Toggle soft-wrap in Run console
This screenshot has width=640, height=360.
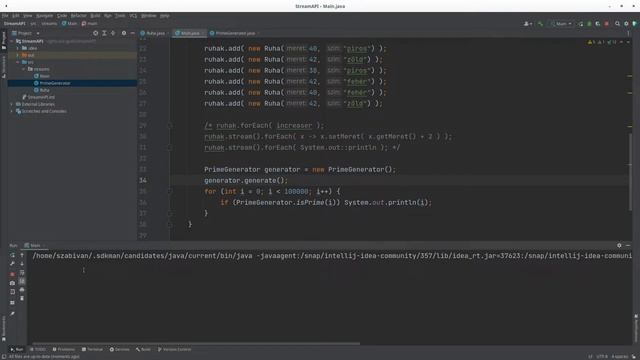click(x=22, y=272)
